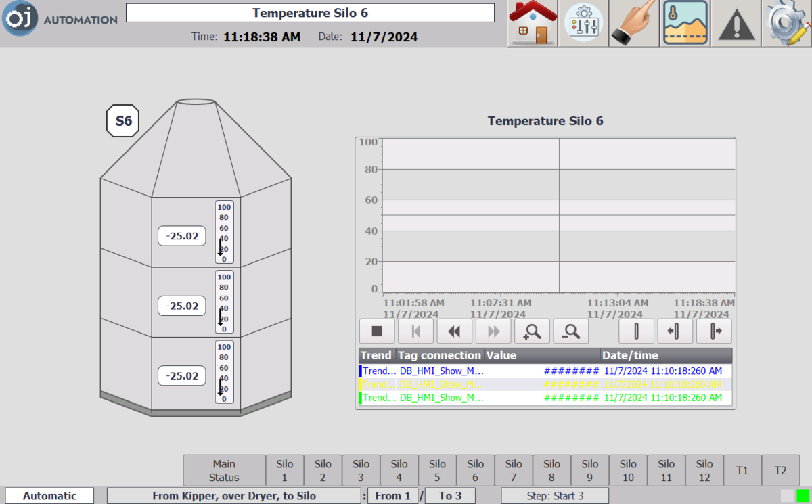Viewport: 812px width, 504px height.
Task: Open the temperature trend icon
Action: [685, 24]
